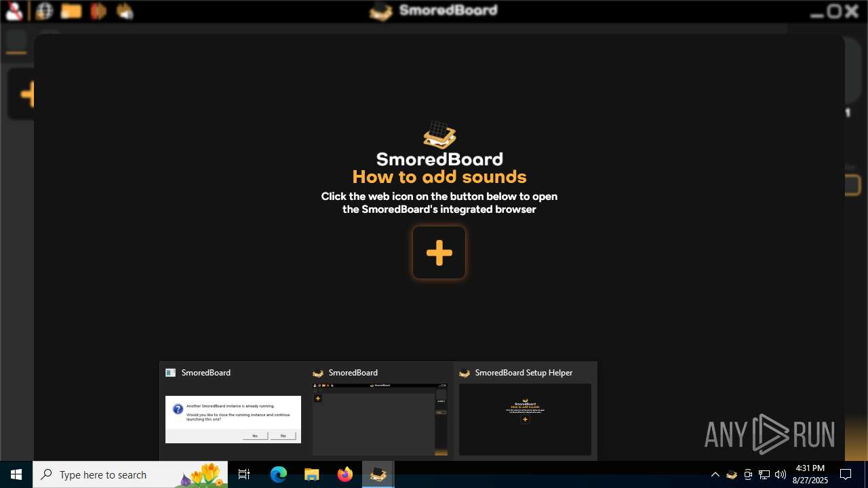Open the volume tray icon
Screen dimensions: 868x488
tap(781, 474)
